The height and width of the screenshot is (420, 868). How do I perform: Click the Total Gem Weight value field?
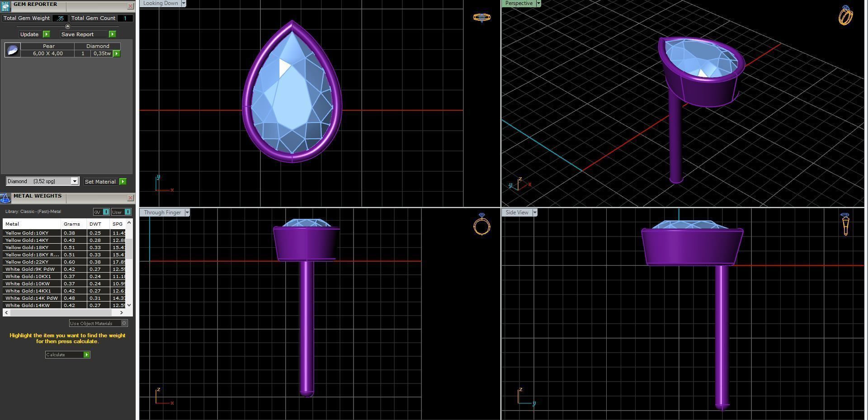point(60,19)
